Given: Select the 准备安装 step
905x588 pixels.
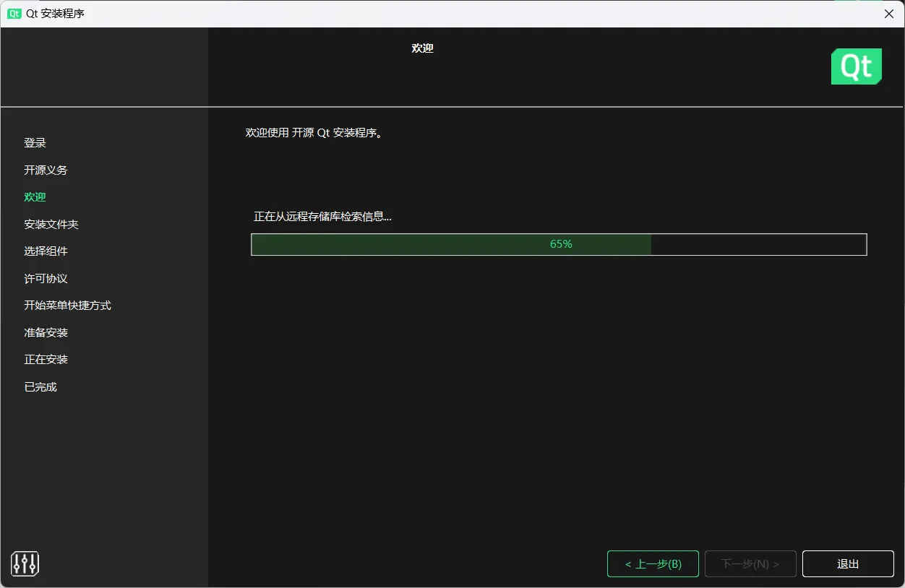Looking at the screenshot, I should 45,332.
